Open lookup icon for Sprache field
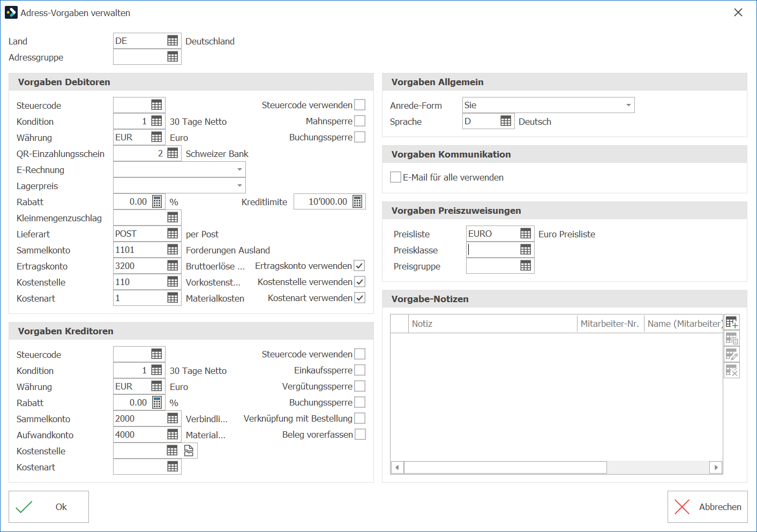 click(506, 121)
